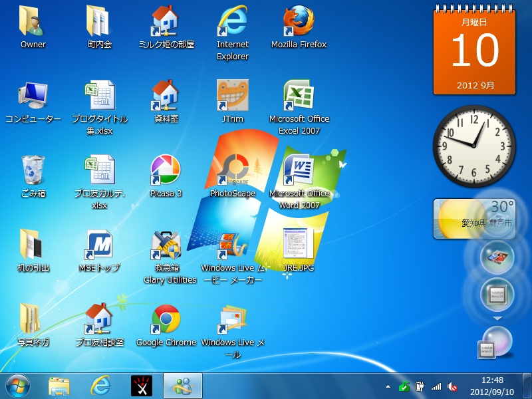
Task: Click the analog clock gadget
Action: coord(474,146)
